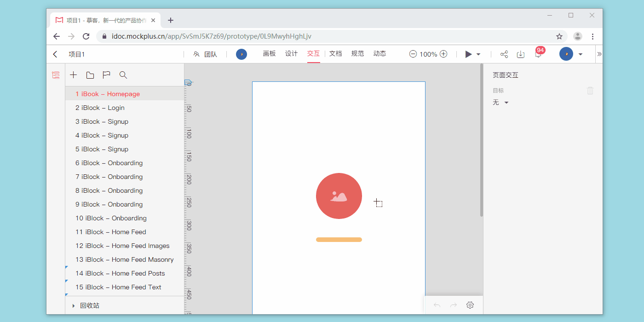This screenshot has height=322, width=644.
Task: Open the target dropdown showing 无
Action: (500, 103)
